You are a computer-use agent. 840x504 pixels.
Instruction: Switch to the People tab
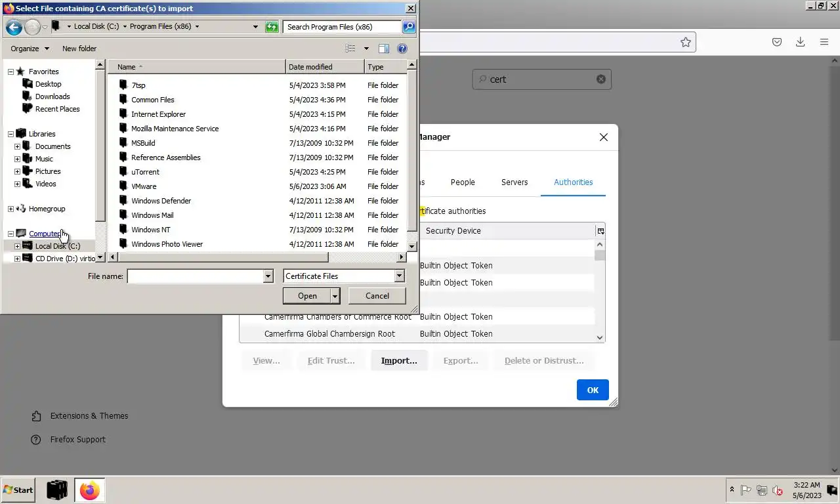[463, 182]
